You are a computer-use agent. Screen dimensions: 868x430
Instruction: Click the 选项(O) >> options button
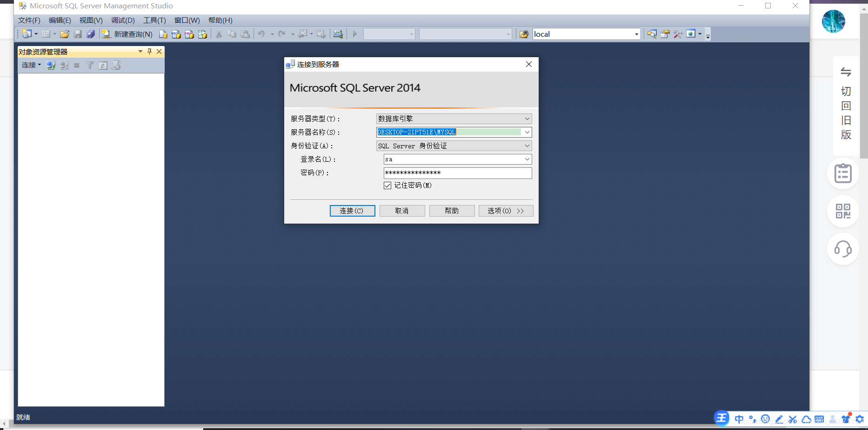point(506,211)
